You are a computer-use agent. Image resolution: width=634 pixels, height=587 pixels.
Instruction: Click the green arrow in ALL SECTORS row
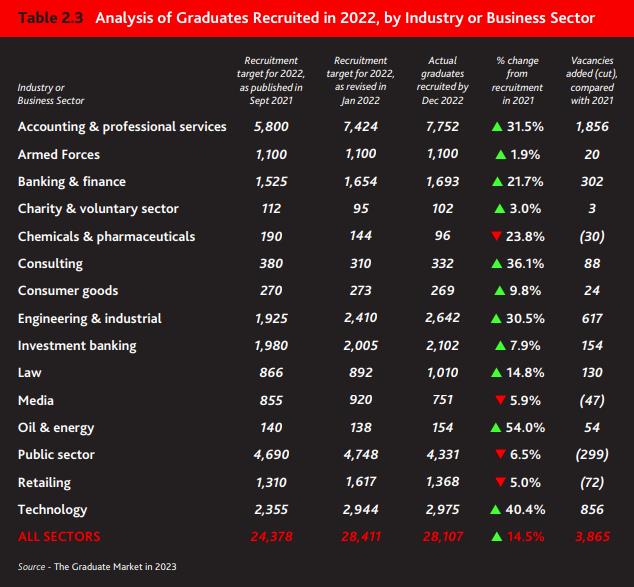(497, 536)
